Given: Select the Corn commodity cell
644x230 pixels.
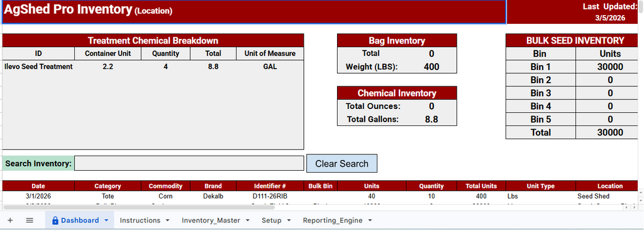Looking at the screenshot, I should [x=165, y=196].
